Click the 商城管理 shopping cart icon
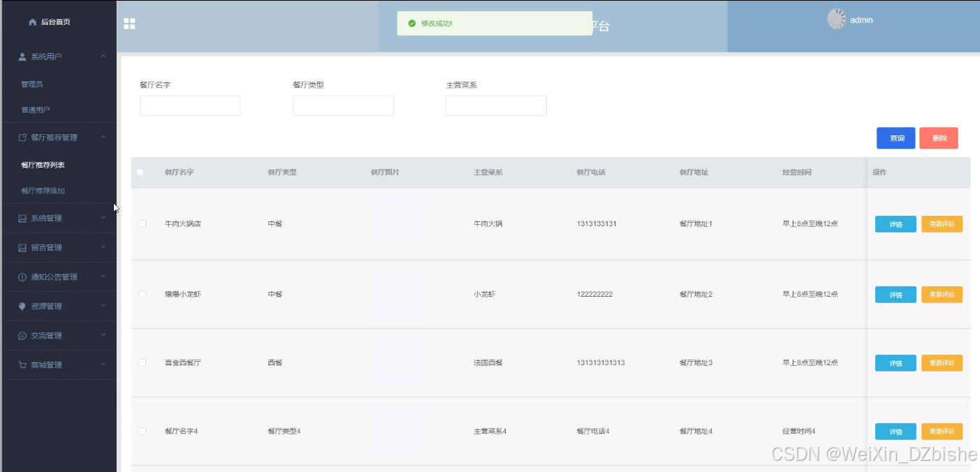This screenshot has height=472, width=980. tap(22, 365)
